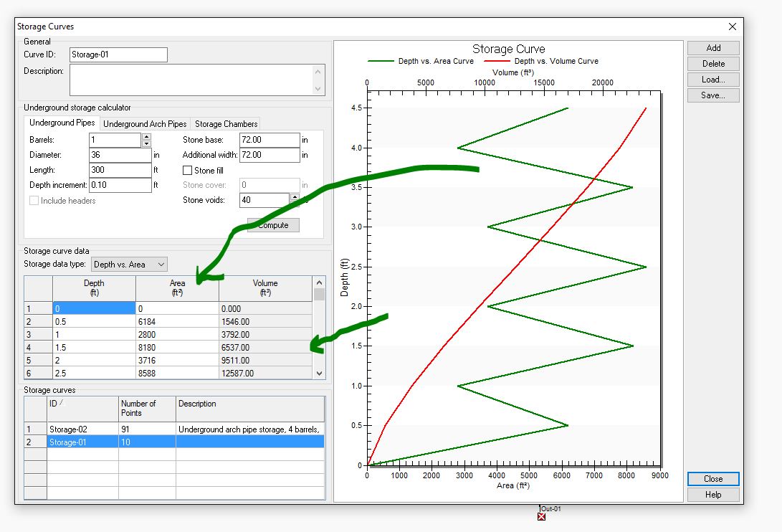This screenshot has width=782, height=532.
Task: Edit the Curve ID field
Action: point(119,55)
